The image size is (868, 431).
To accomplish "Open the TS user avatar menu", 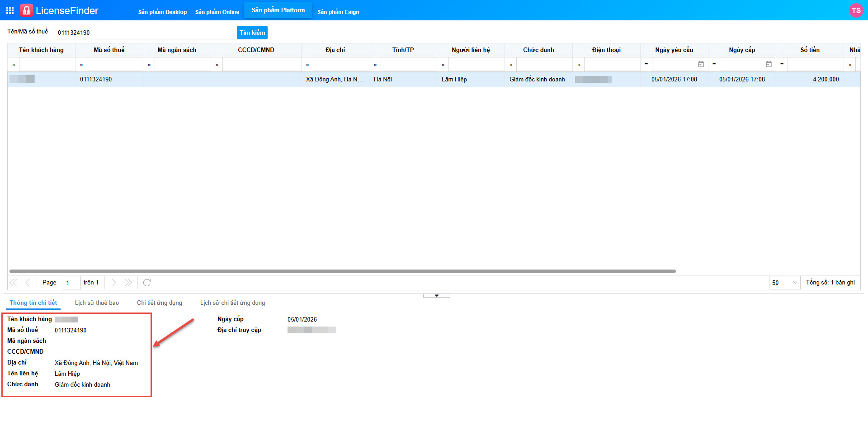I will pyautogui.click(x=856, y=10).
